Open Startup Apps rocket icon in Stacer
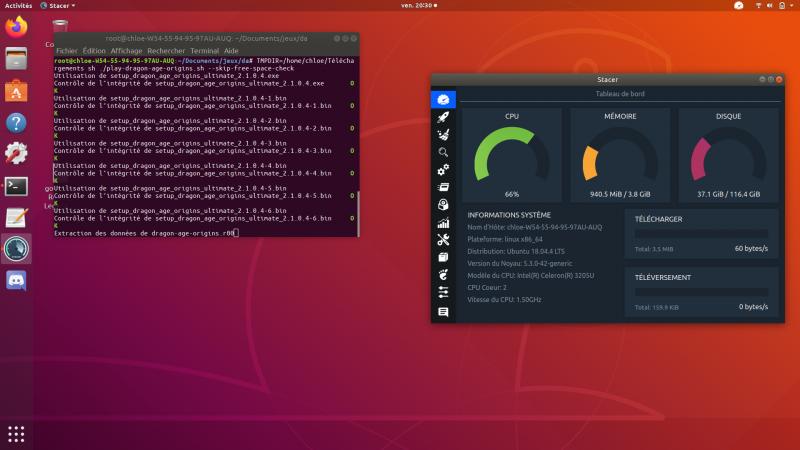The height and width of the screenshot is (450, 800). pos(443,117)
